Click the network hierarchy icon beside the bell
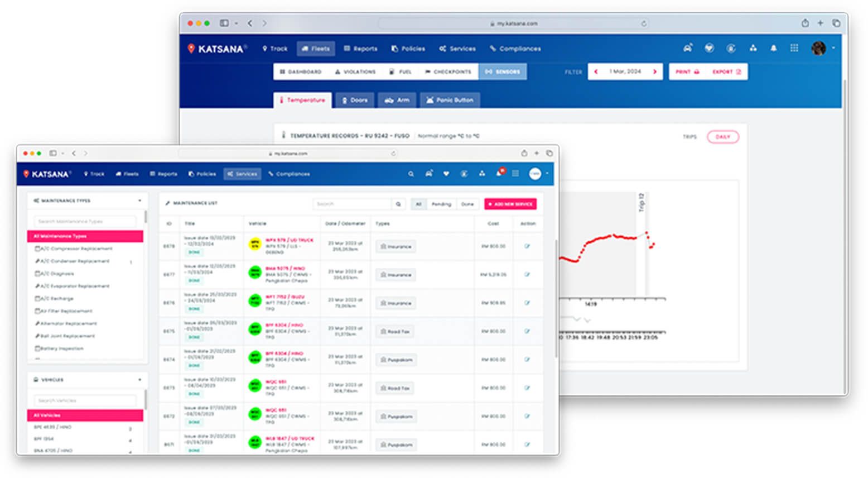The height and width of the screenshot is (478, 868). [x=753, y=48]
